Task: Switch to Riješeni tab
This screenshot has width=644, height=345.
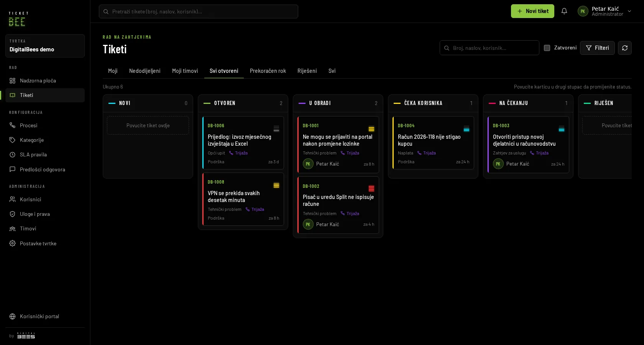Action: click(x=307, y=71)
